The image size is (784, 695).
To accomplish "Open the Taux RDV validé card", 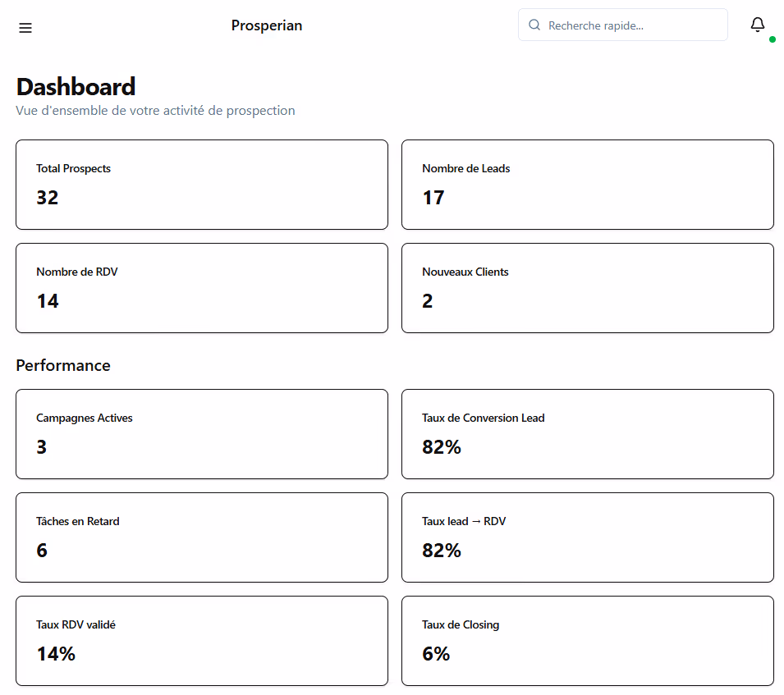I will (201, 640).
